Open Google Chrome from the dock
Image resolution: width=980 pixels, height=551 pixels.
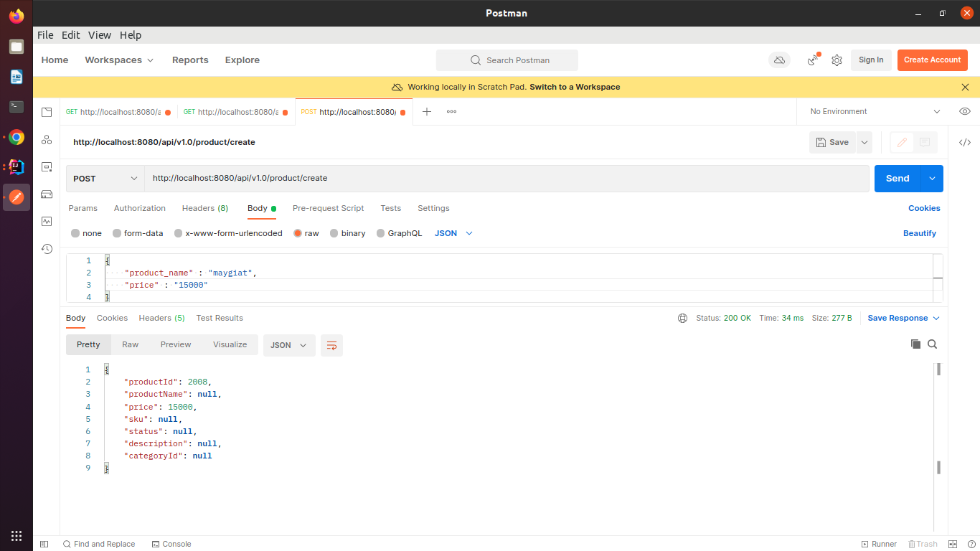pos(17,137)
